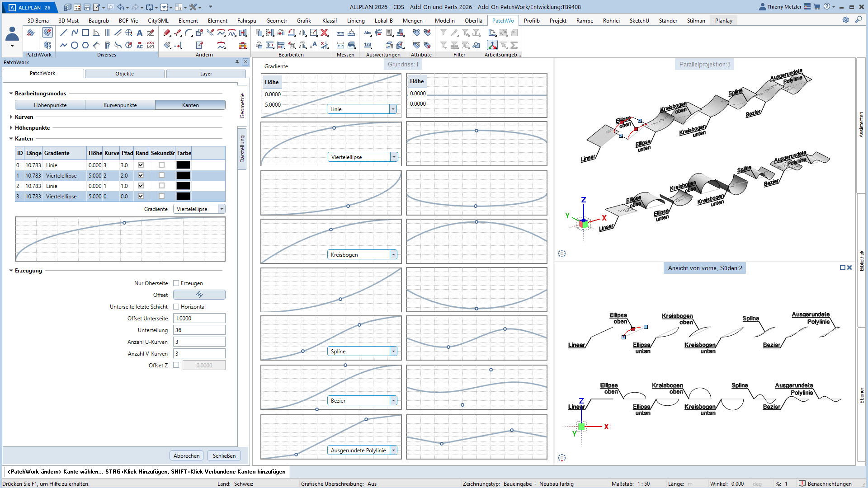The image size is (868, 488).
Task: Switch to the Objekte tab
Action: [x=124, y=74]
